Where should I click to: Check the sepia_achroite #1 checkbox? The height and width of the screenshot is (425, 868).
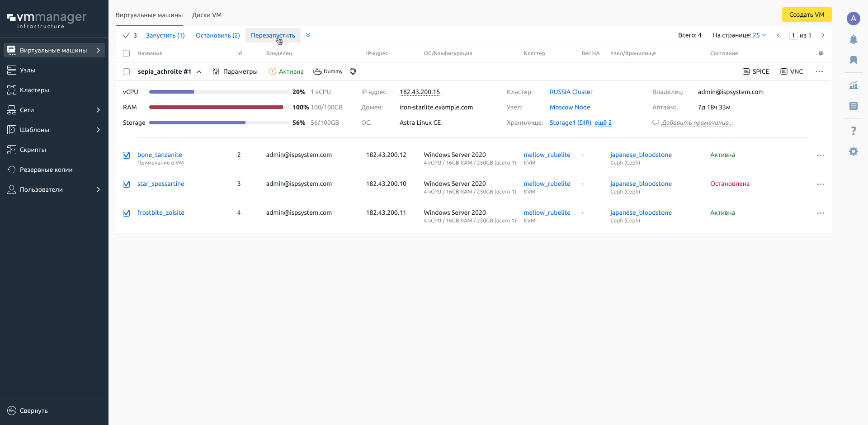click(x=127, y=71)
